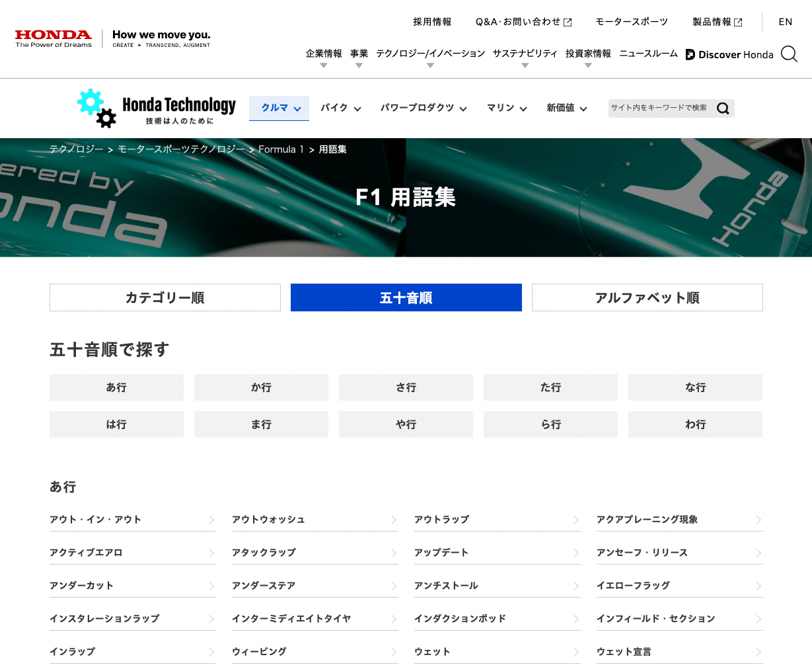Jump to か行 section
This screenshot has height=671, width=812.
[x=261, y=387]
